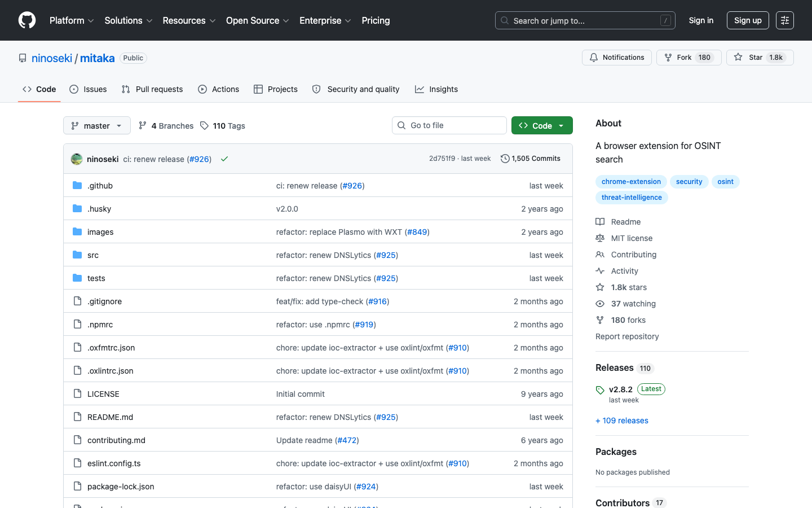This screenshot has height=508, width=812.
Task: Click the fork icon in Fork button
Action: click(x=668, y=58)
